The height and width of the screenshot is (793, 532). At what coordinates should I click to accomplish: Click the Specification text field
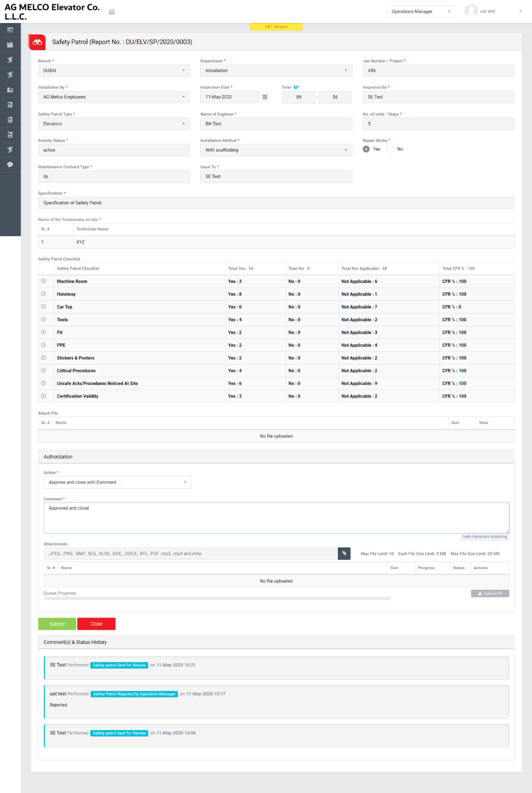[276, 203]
